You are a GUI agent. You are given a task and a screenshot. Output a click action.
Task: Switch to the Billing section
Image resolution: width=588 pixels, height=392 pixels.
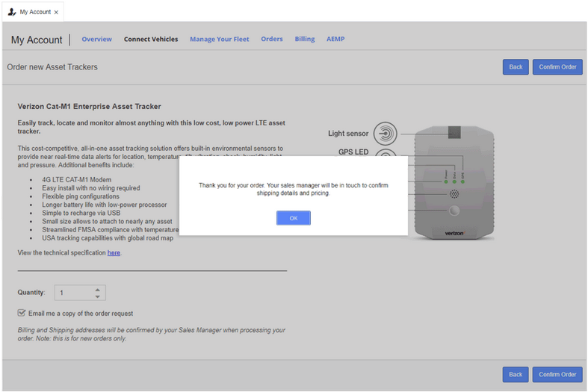point(305,39)
